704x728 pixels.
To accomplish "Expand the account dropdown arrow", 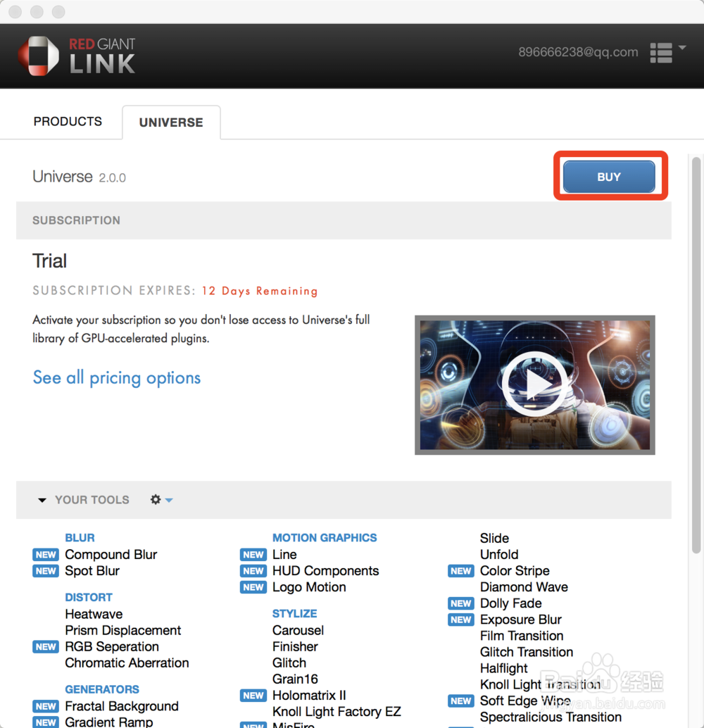I will (682, 47).
